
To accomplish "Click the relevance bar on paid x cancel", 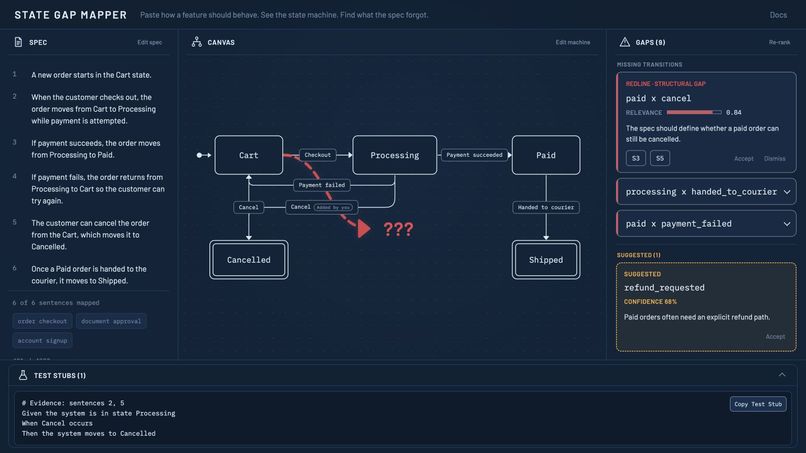I will point(694,112).
